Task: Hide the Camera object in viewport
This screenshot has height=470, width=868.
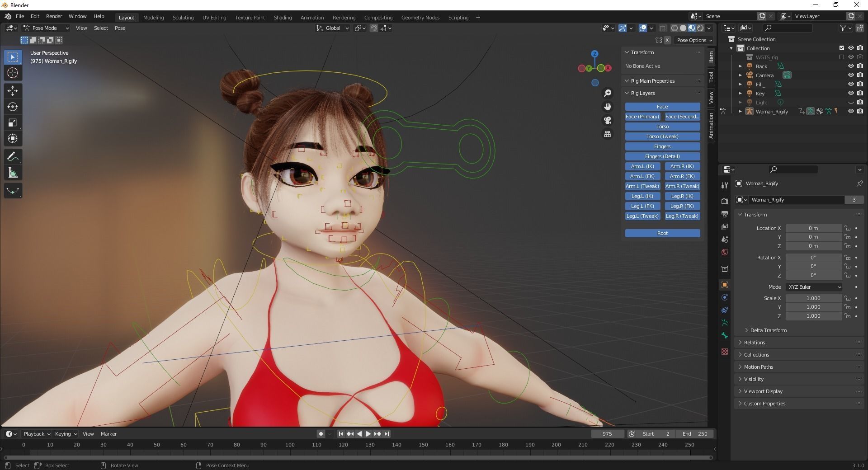Action: click(x=850, y=75)
